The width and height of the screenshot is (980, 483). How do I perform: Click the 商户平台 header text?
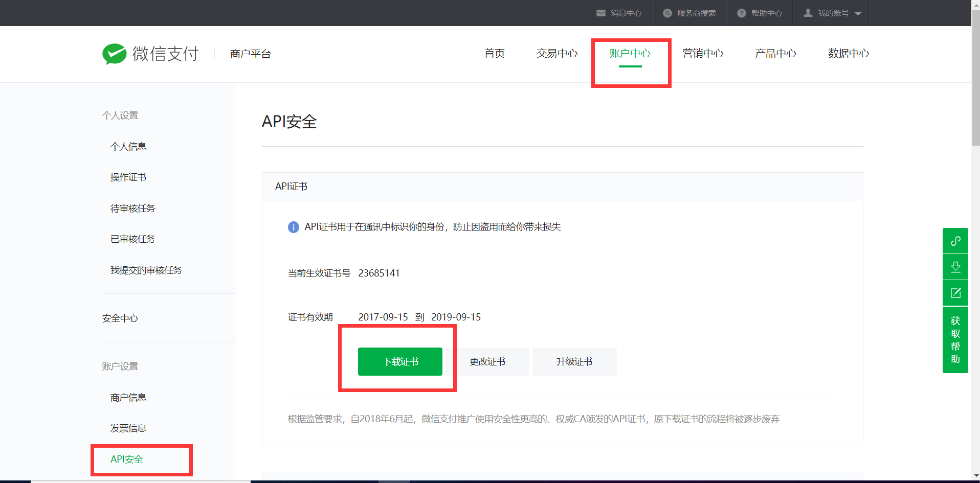[251, 54]
